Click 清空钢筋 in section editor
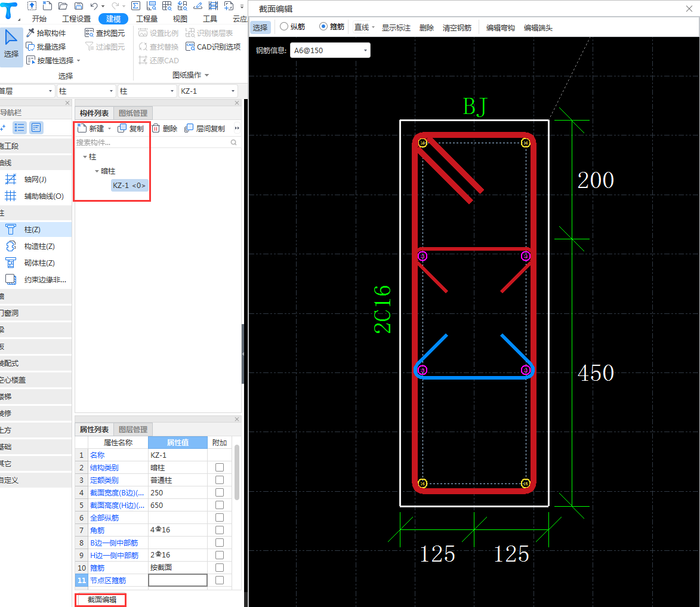Viewport: 700px width, 607px height. (x=457, y=27)
